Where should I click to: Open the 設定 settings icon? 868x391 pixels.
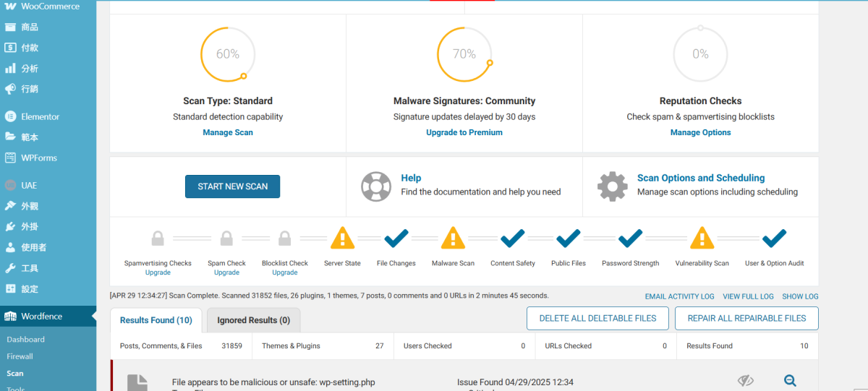click(x=10, y=288)
